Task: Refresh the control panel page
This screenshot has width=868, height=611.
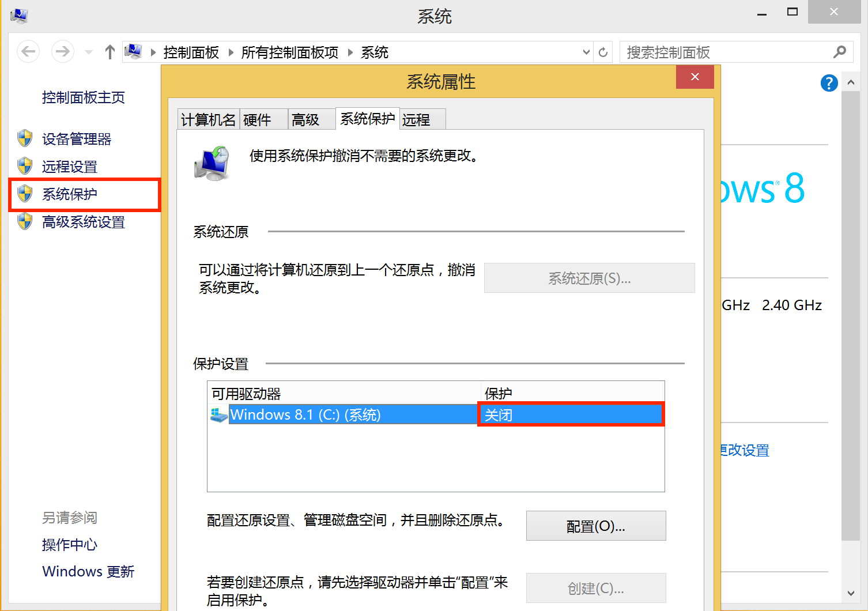Action: pyautogui.click(x=603, y=52)
